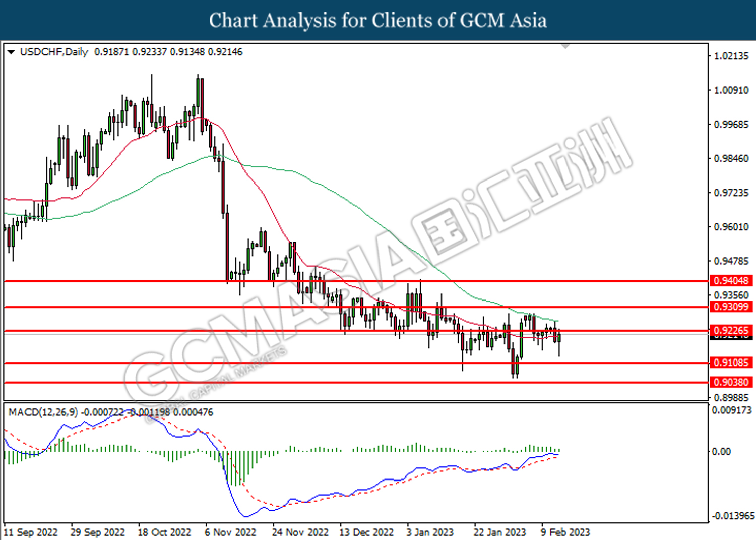The width and height of the screenshot is (756, 540).
Task: Click the 11 Sep 2022 date label
Action: (31, 532)
